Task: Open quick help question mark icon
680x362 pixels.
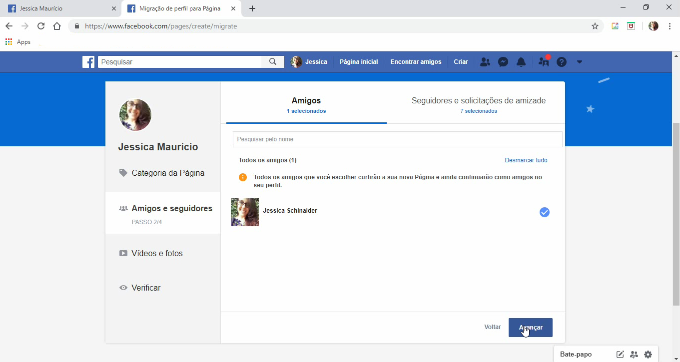Action: [562, 62]
